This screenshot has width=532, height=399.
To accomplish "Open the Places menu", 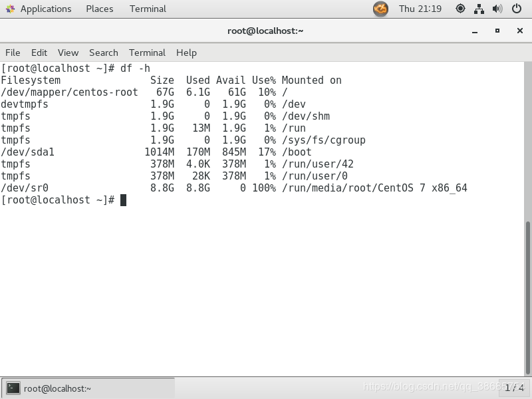I will coord(99,9).
